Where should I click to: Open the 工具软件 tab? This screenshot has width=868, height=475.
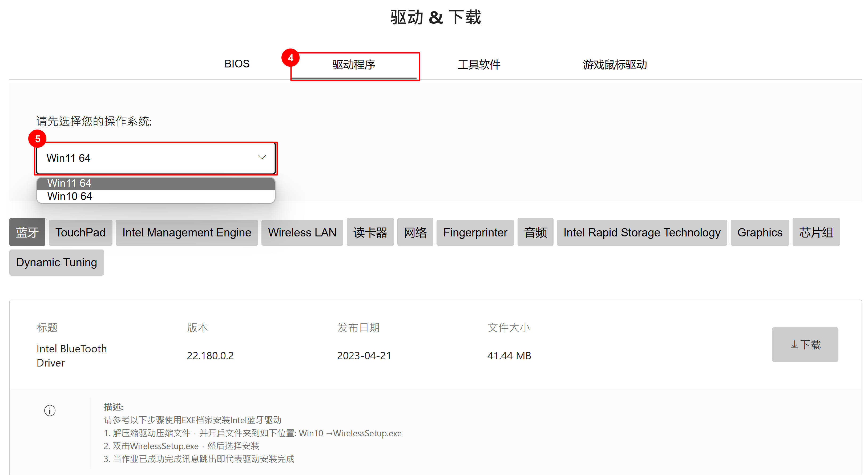[479, 65]
